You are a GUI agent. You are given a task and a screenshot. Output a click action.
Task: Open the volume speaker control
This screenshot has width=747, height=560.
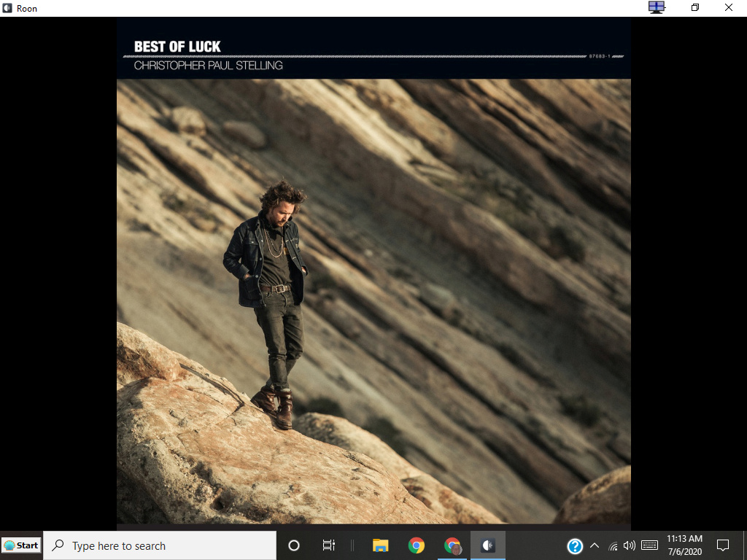(630, 545)
